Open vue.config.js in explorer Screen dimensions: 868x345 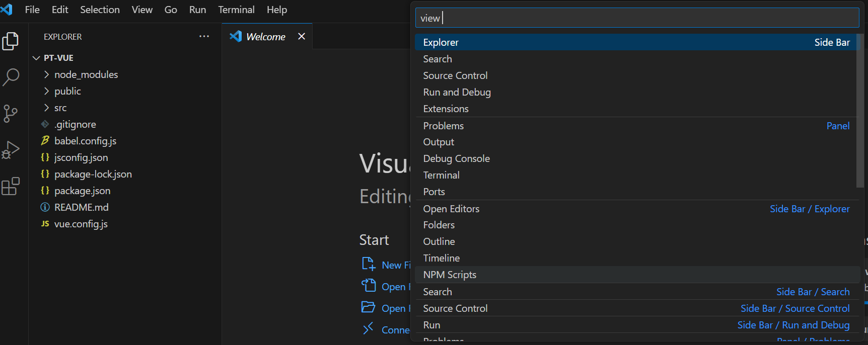click(x=81, y=224)
